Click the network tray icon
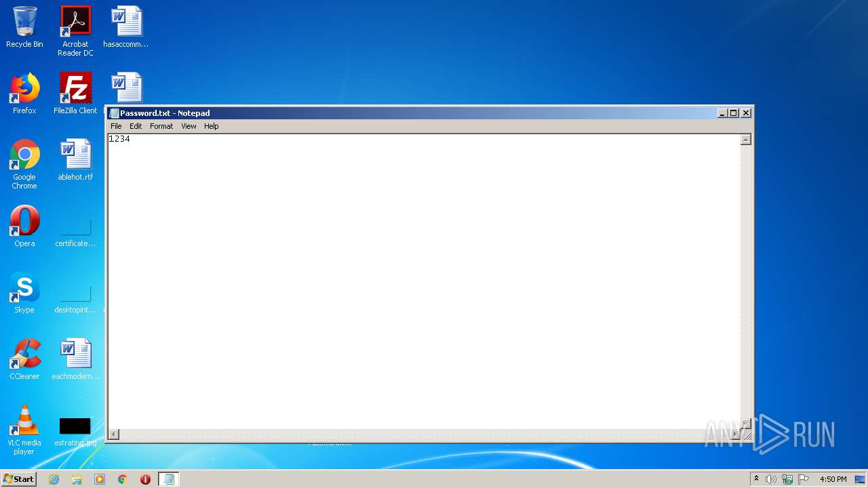The image size is (868, 488). [x=787, y=479]
